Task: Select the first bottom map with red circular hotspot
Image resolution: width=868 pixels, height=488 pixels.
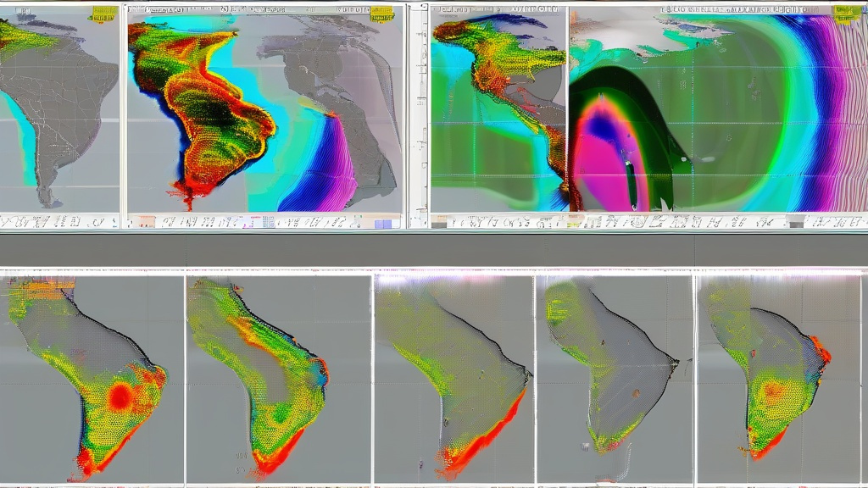Action: tap(92, 377)
